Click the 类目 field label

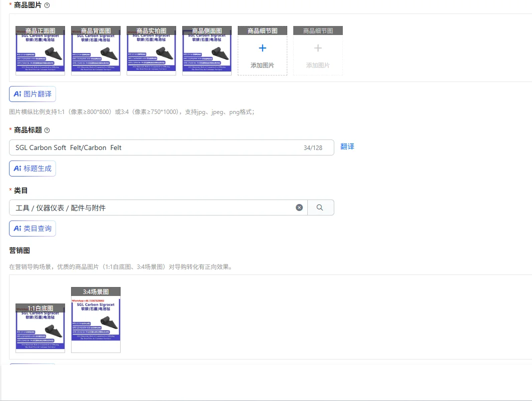coord(21,190)
